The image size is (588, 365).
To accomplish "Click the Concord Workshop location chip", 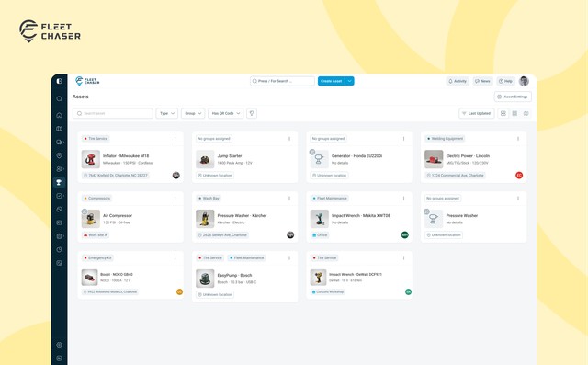I will click(x=328, y=291).
